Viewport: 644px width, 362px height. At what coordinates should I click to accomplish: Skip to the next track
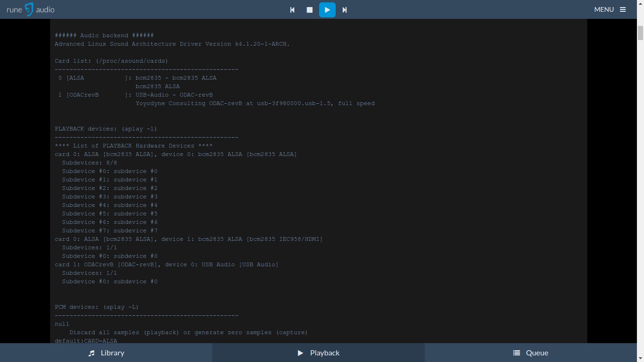pyautogui.click(x=345, y=10)
